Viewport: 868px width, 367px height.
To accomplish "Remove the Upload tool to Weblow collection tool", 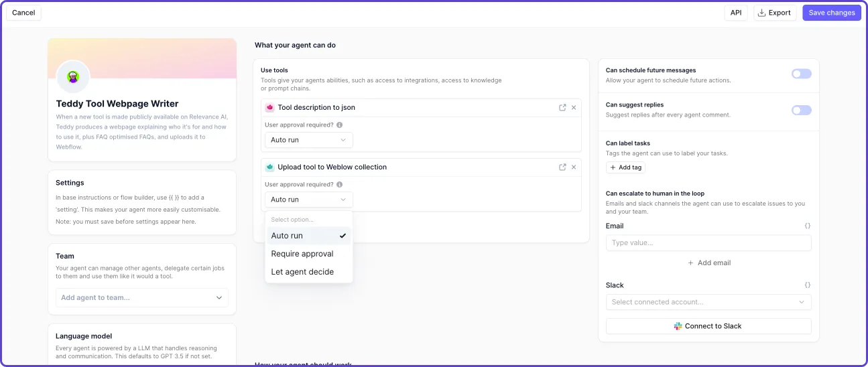I will coord(574,167).
